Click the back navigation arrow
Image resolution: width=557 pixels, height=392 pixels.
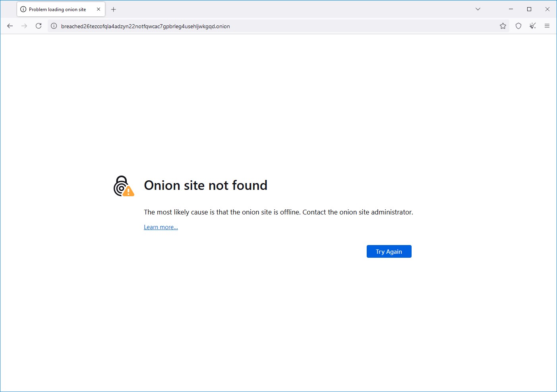(10, 26)
